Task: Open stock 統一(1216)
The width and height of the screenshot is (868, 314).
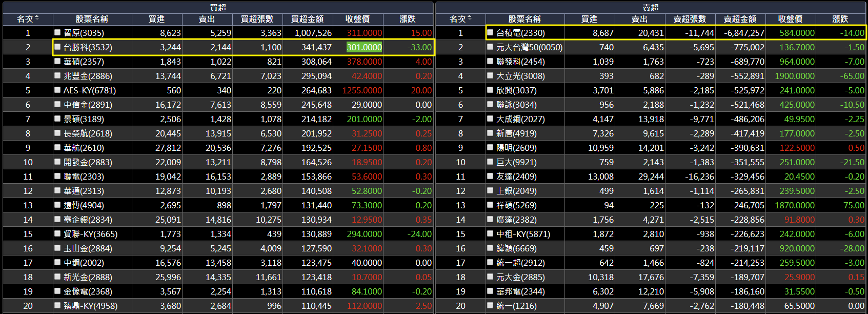Action: pyautogui.click(x=516, y=306)
